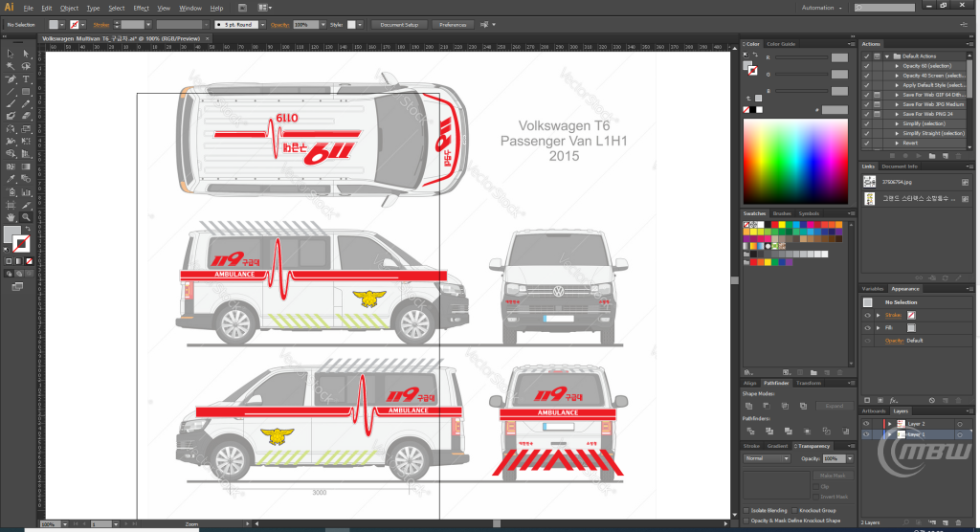The height and width of the screenshot is (532, 980).
Task: Select the Magic Wand tool
Action: click(11, 66)
